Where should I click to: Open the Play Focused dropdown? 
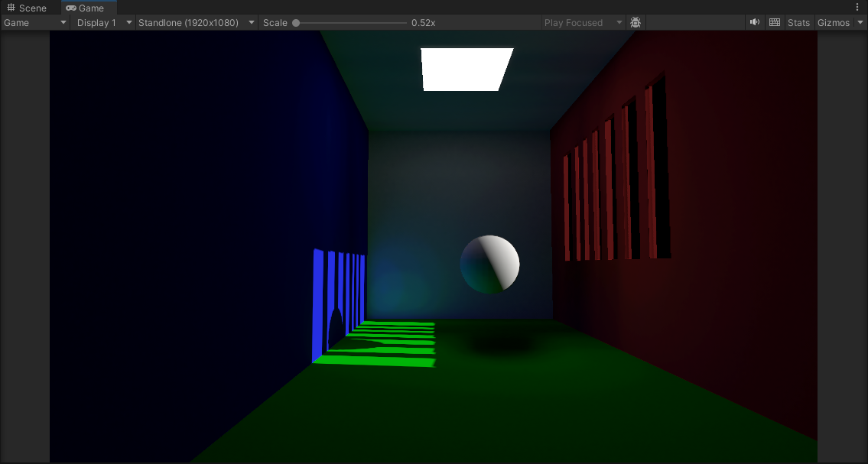(583, 23)
